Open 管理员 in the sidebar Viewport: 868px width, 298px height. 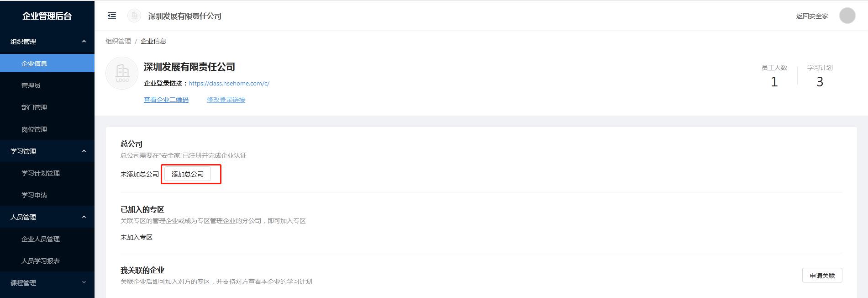47,85
